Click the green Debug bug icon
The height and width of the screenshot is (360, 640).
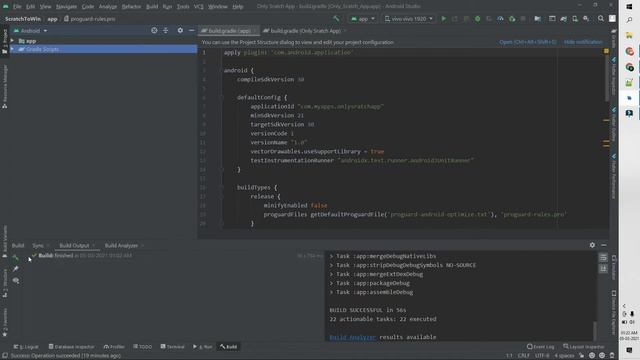477,19
